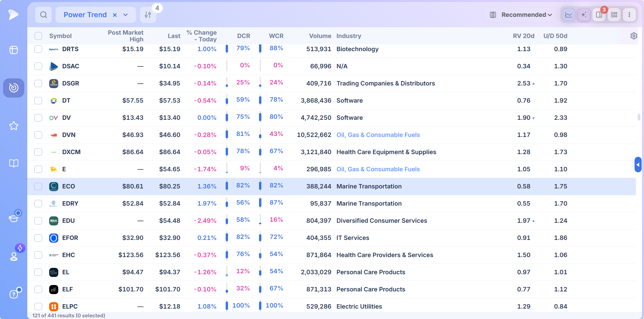Open the radar scanner icon in sidebar
The image size is (644, 319).
13,88
